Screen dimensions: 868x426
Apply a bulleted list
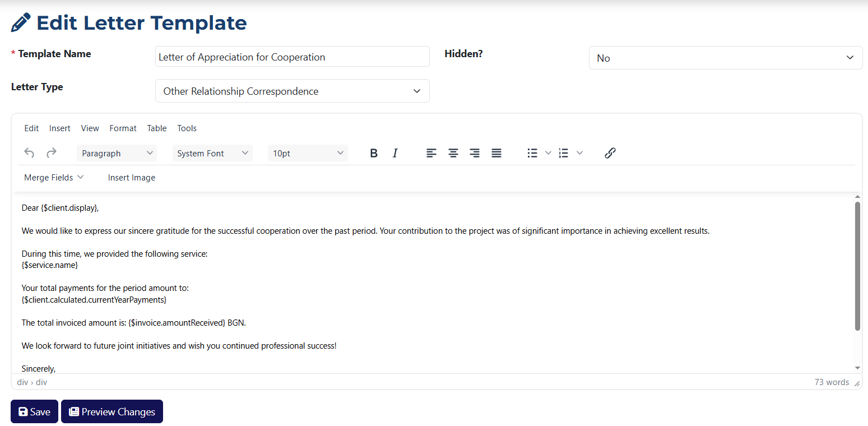click(x=532, y=152)
